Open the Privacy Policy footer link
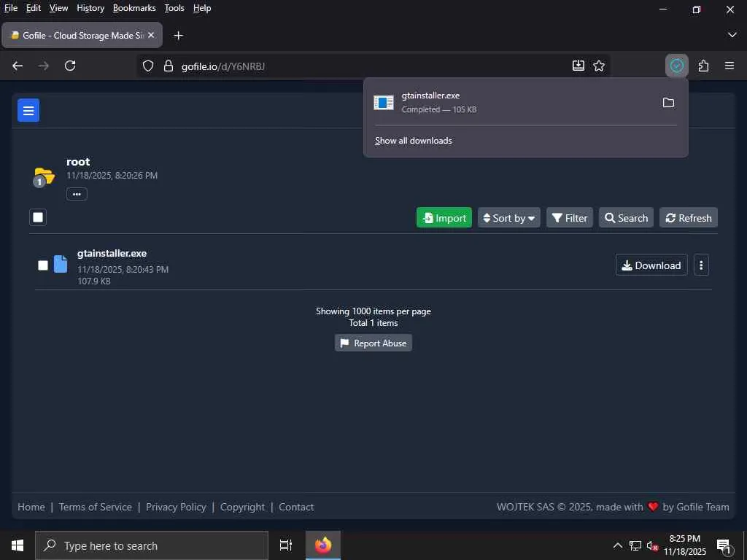This screenshot has height=560, width=747. pos(176,507)
